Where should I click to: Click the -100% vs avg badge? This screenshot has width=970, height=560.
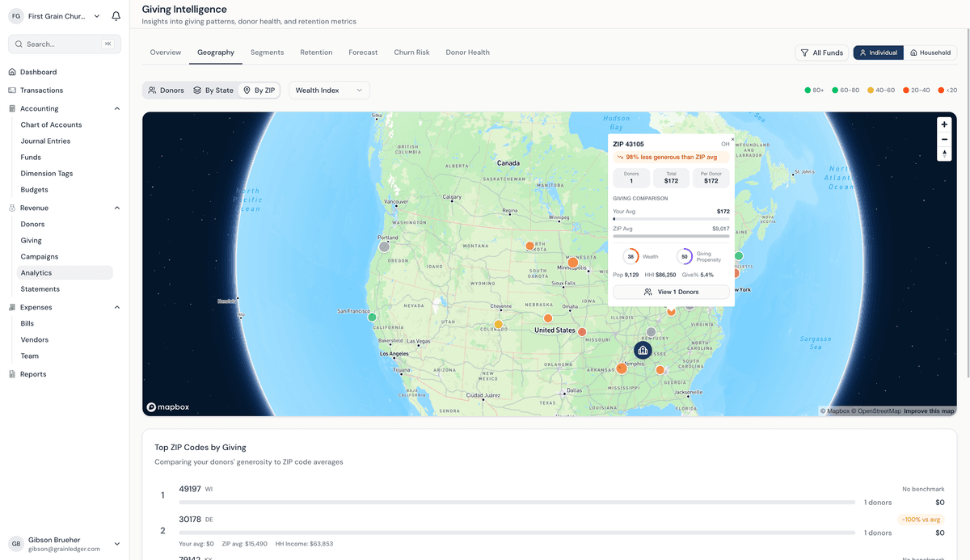point(920,520)
